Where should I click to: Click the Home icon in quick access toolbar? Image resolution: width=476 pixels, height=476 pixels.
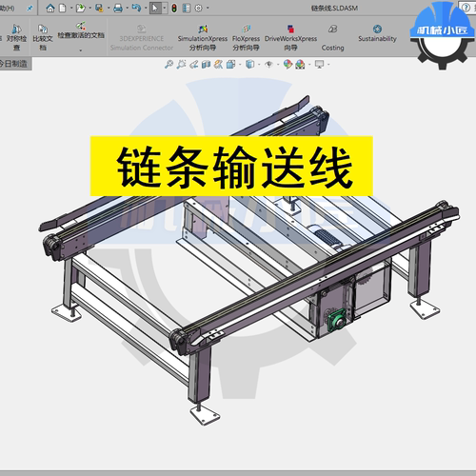click(x=50, y=8)
